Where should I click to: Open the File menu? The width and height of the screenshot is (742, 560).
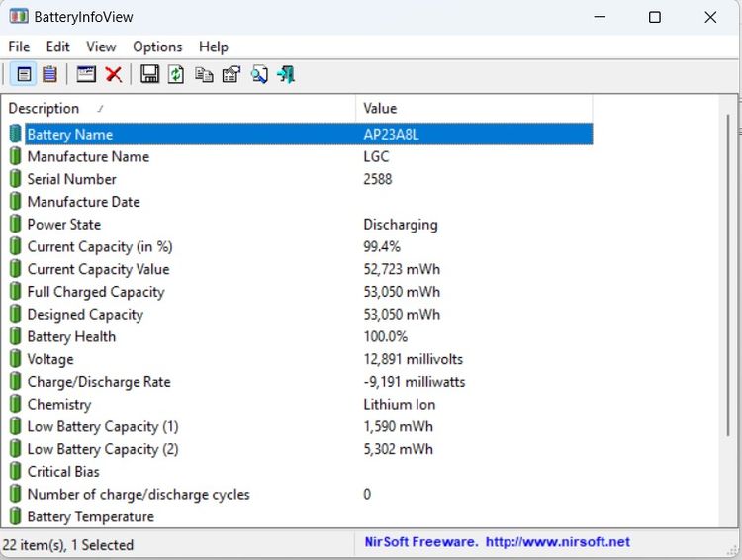pyautogui.click(x=19, y=47)
